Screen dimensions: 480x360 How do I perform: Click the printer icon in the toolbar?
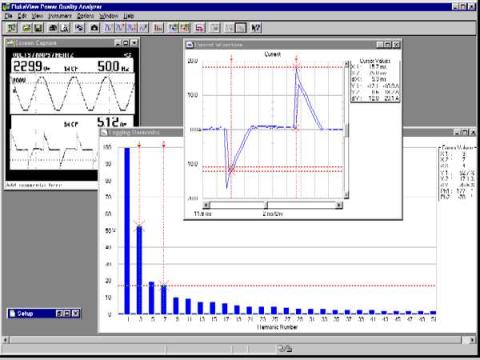pos(53,28)
